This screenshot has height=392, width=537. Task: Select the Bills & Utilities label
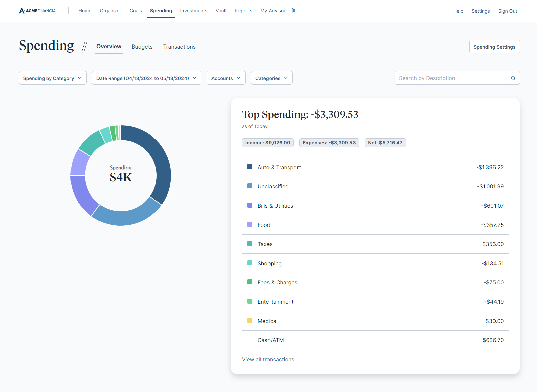tap(275, 206)
